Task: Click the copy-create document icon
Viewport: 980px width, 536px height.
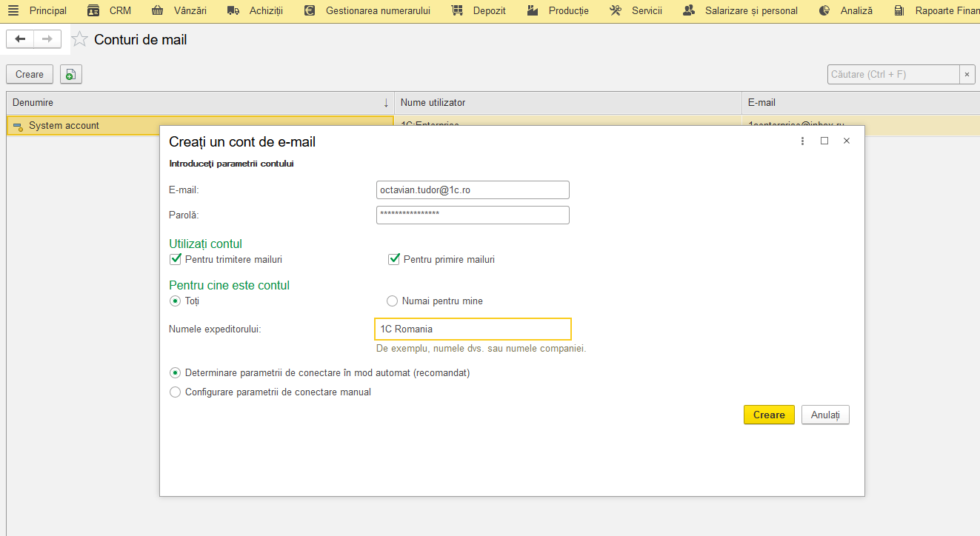Action: (x=70, y=74)
